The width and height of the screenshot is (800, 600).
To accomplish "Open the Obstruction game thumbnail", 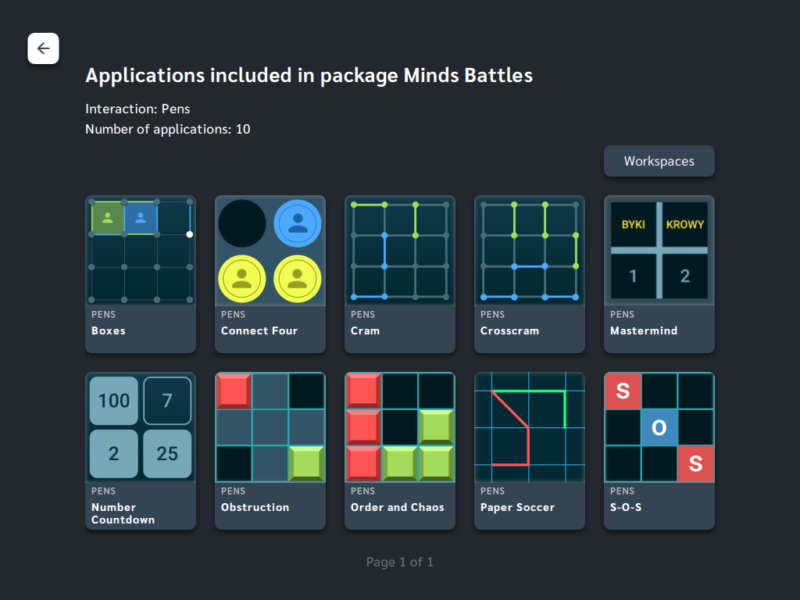I will point(270,427).
